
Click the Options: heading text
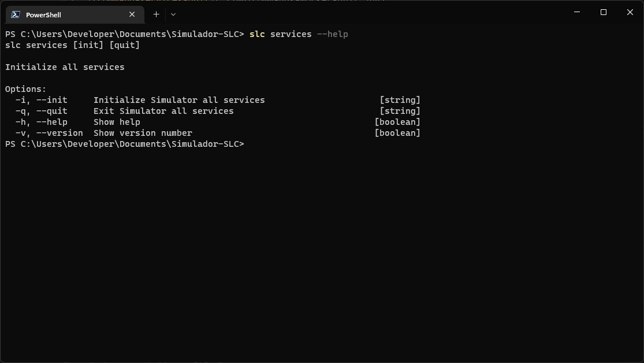25,88
